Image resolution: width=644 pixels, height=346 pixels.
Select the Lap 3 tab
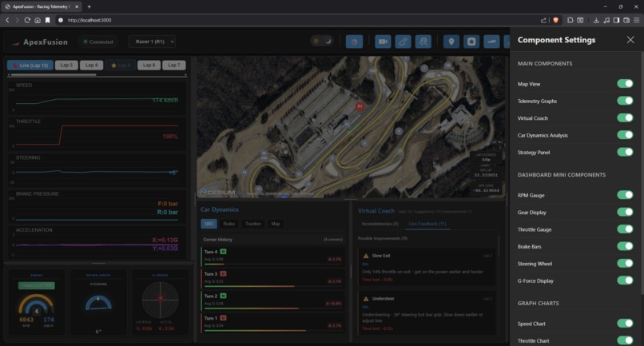pyautogui.click(x=66, y=65)
